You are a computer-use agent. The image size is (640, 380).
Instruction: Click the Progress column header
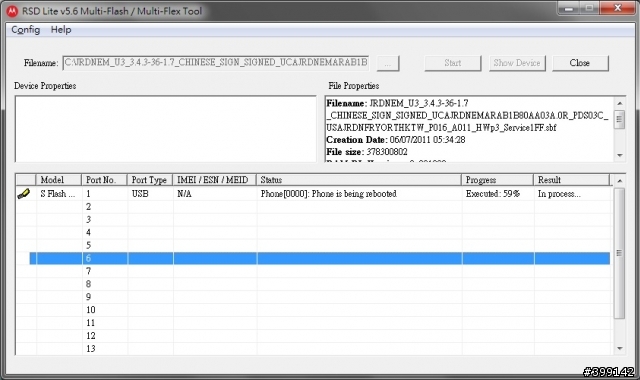[498, 180]
